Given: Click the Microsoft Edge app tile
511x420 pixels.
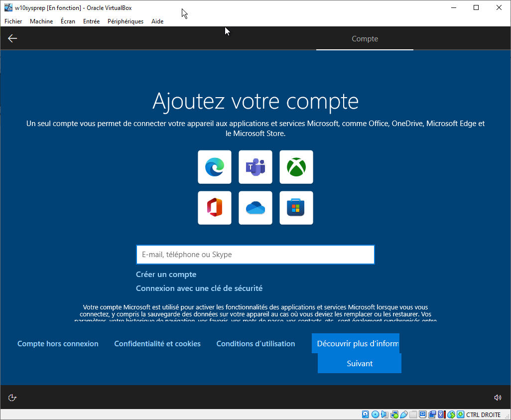Looking at the screenshot, I should click(x=215, y=167).
